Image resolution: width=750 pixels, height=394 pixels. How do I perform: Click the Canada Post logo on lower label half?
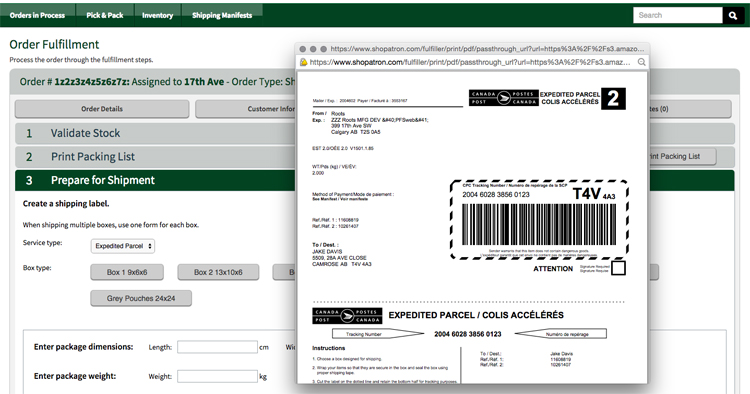point(347,316)
